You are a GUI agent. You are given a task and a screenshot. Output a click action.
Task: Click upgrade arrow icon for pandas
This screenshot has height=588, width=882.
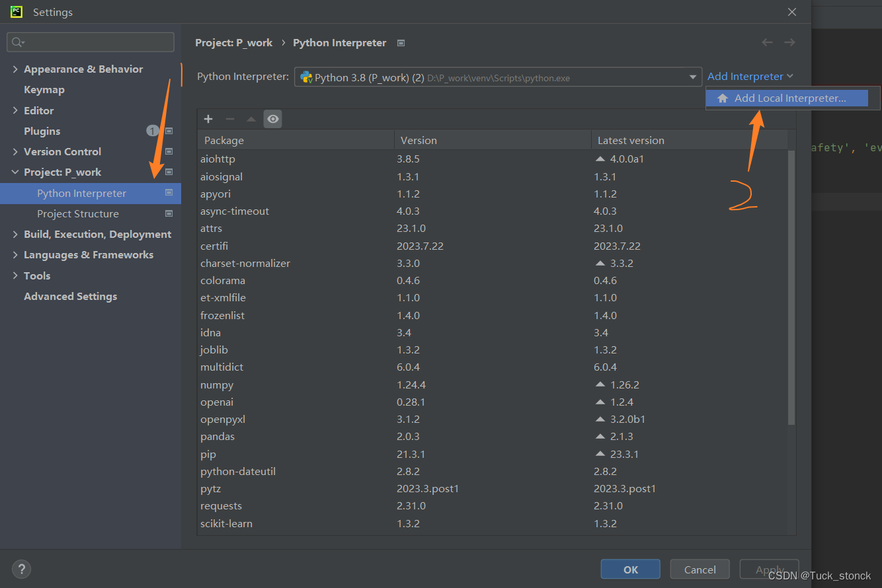point(600,437)
